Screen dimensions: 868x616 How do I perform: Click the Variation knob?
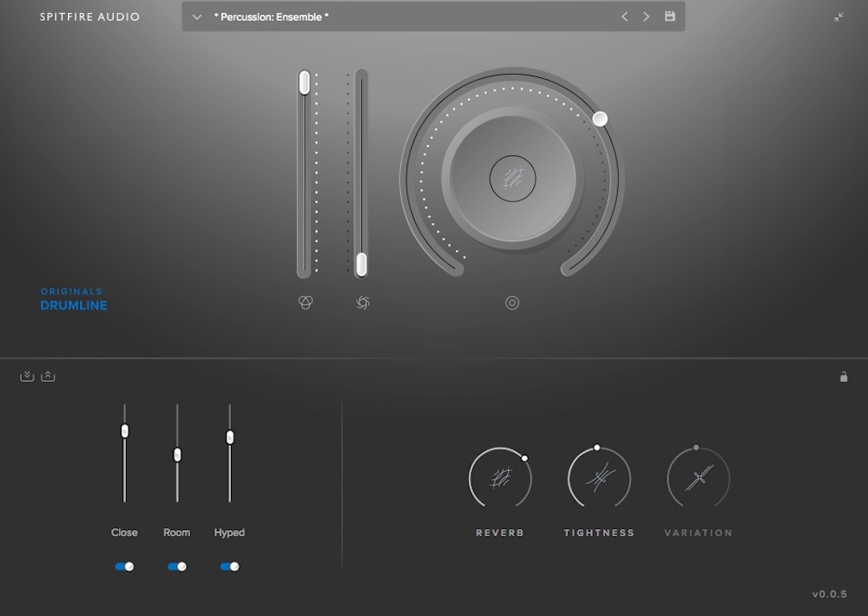pyautogui.click(x=698, y=478)
